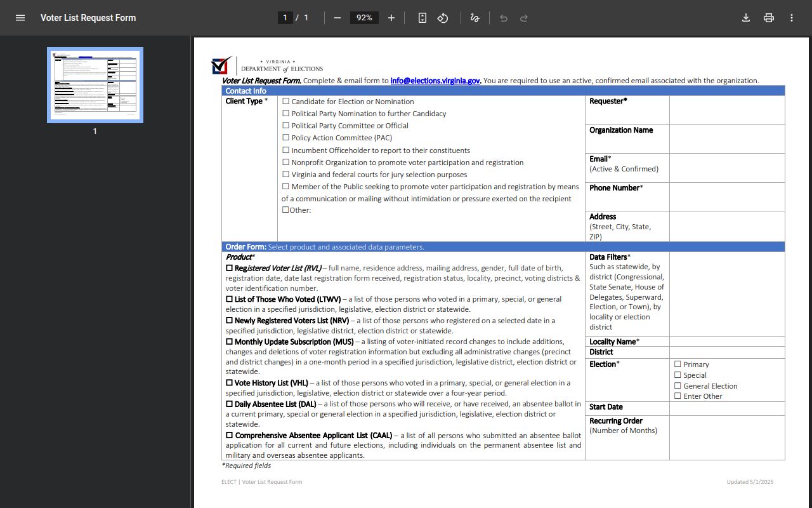Click the Locality Name input cell
The image size is (812, 508).
tap(727, 342)
